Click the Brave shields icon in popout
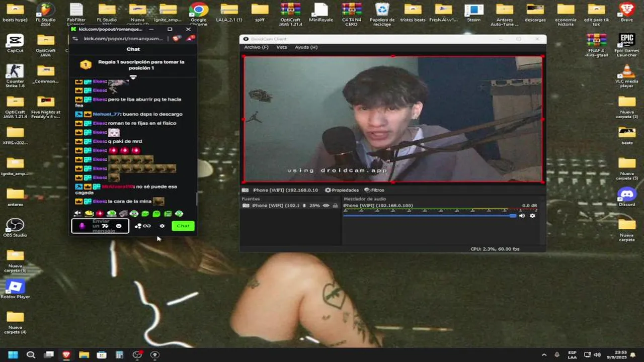 (176, 39)
